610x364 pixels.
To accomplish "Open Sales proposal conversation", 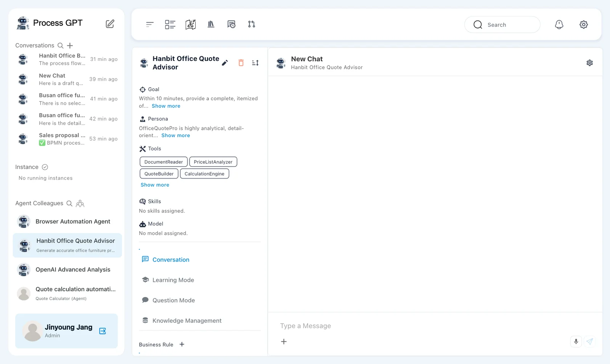I will coord(67,139).
